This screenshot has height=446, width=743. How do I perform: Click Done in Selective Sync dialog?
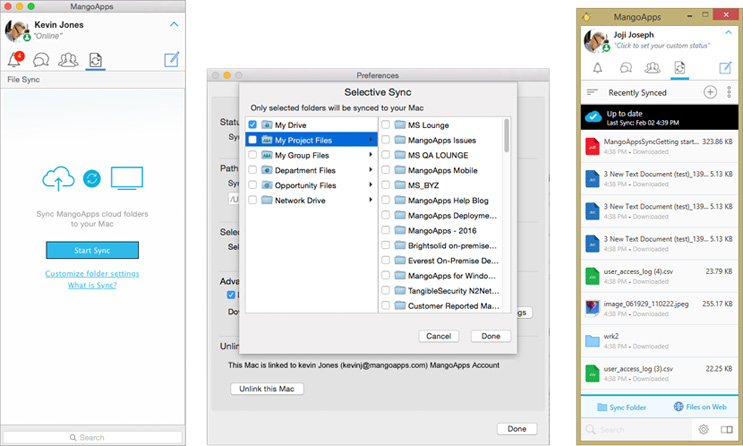tap(491, 336)
